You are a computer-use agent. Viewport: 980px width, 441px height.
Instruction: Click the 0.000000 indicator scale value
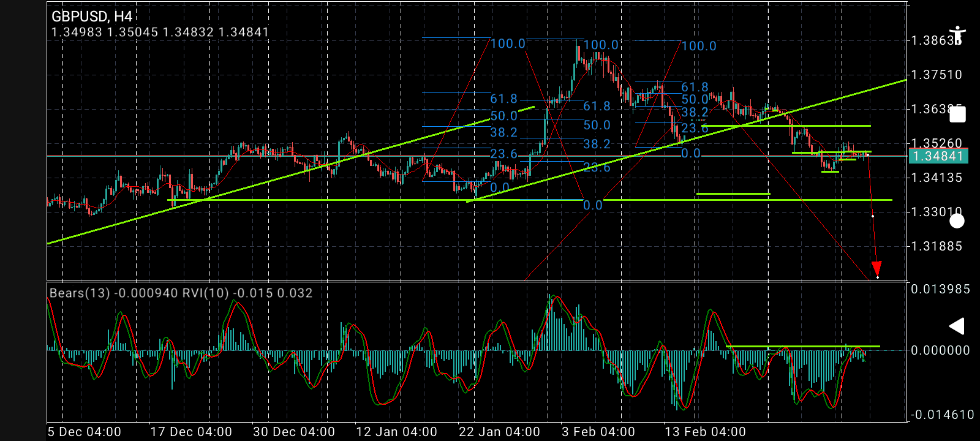click(940, 350)
